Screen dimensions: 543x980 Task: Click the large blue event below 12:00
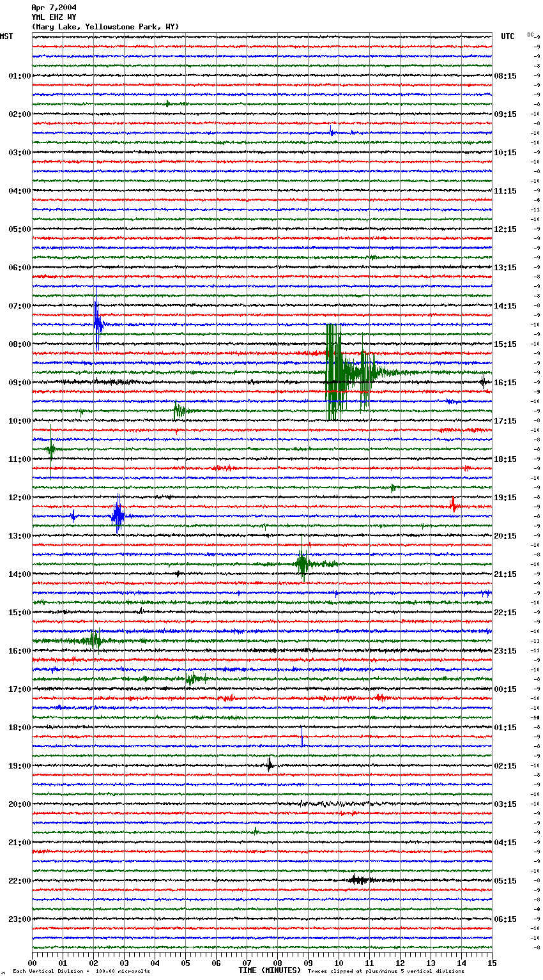point(118,515)
